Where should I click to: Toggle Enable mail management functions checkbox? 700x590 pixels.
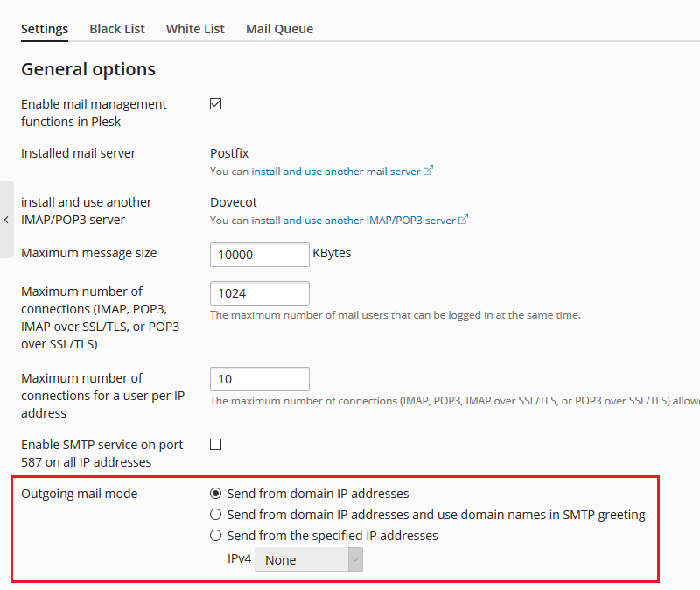[216, 104]
